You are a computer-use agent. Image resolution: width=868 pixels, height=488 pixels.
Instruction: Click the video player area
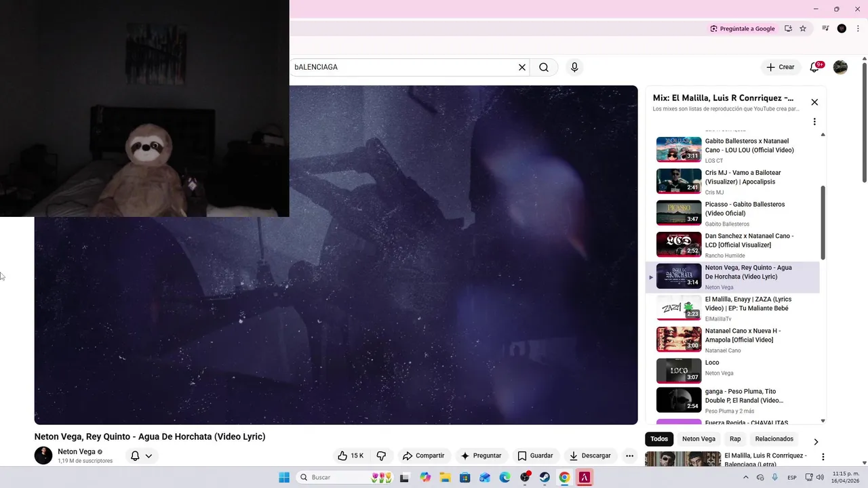336,255
